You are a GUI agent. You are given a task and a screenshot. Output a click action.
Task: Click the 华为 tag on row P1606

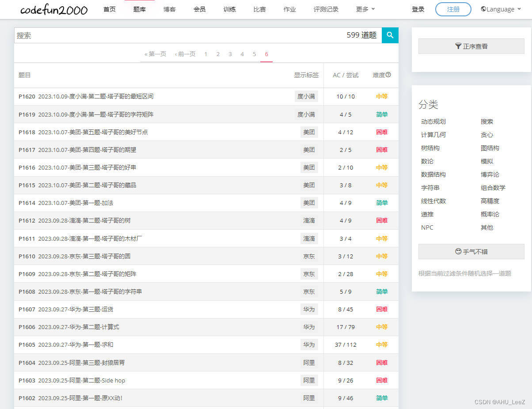click(x=309, y=327)
